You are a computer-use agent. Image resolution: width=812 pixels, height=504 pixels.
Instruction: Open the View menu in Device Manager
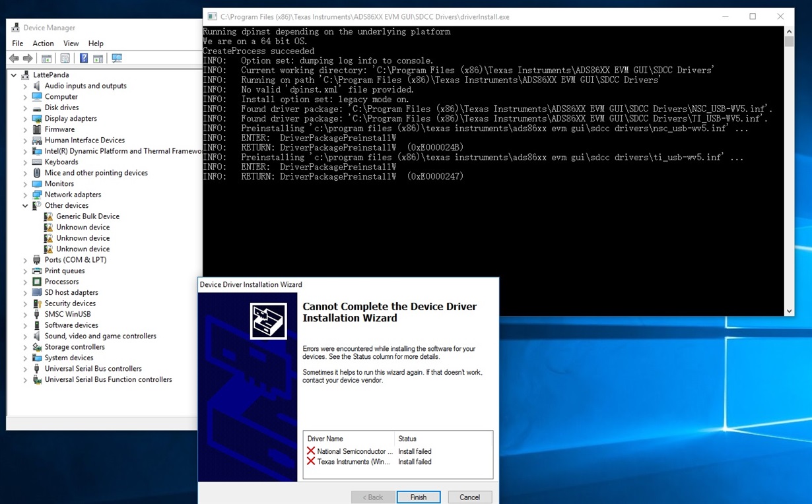tap(71, 44)
